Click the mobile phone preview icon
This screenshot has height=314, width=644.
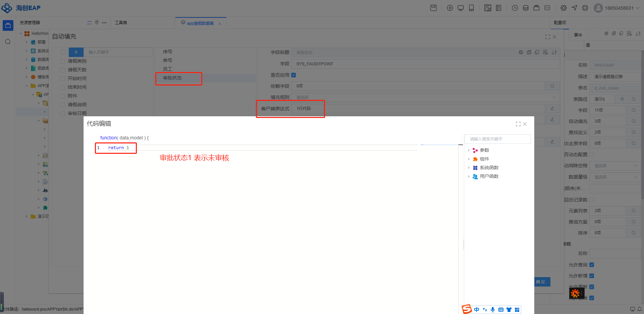tap(471, 8)
